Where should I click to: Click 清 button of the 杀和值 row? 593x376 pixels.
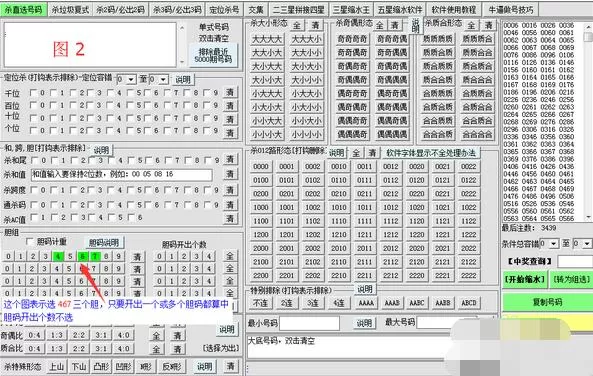[x=230, y=174]
